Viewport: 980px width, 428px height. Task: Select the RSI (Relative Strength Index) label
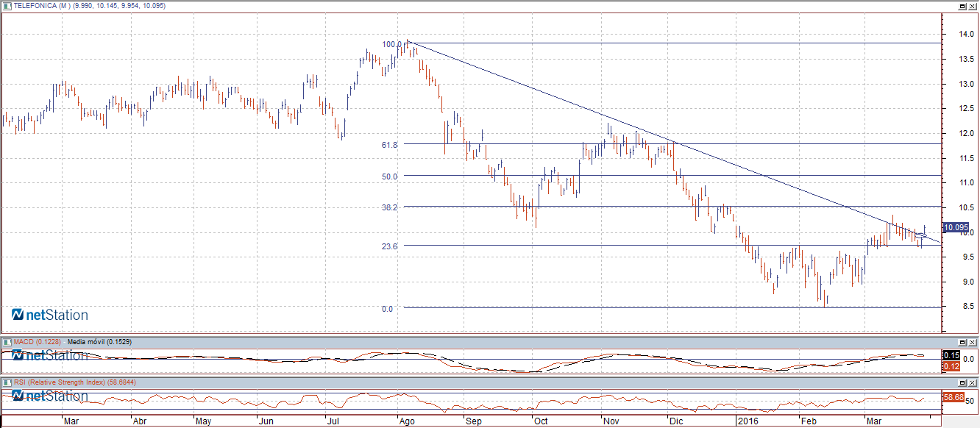click(x=61, y=383)
